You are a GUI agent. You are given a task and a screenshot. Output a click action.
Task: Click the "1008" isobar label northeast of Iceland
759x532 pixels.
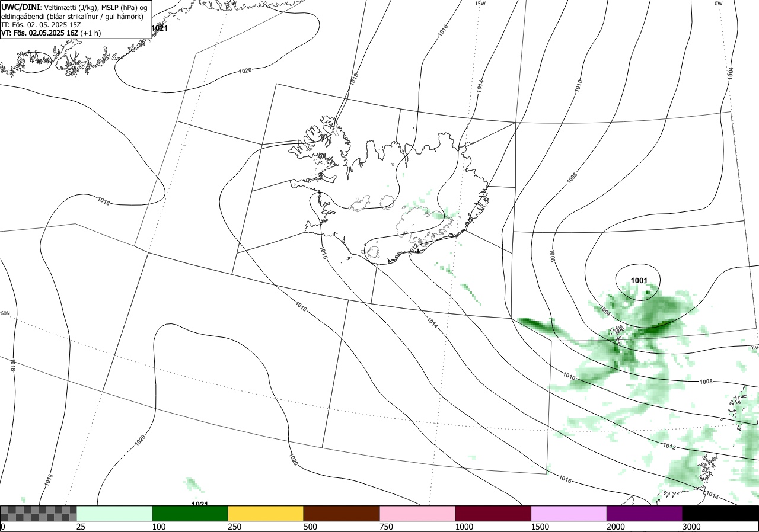click(x=572, y=177)
